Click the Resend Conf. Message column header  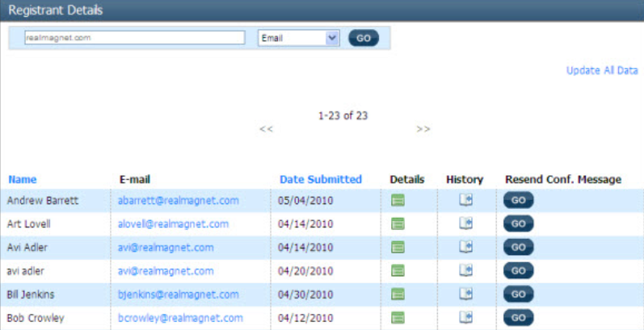(x=563, y=180)
